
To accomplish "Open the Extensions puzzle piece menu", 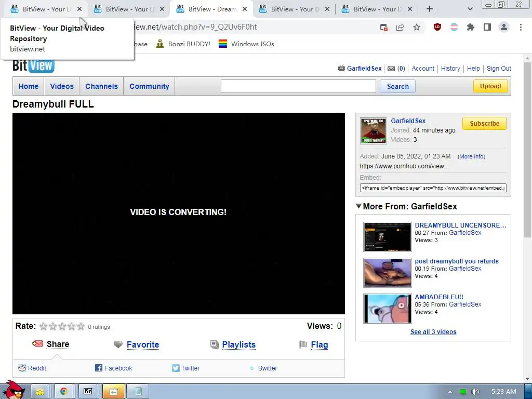I will (x=471, y=27).
